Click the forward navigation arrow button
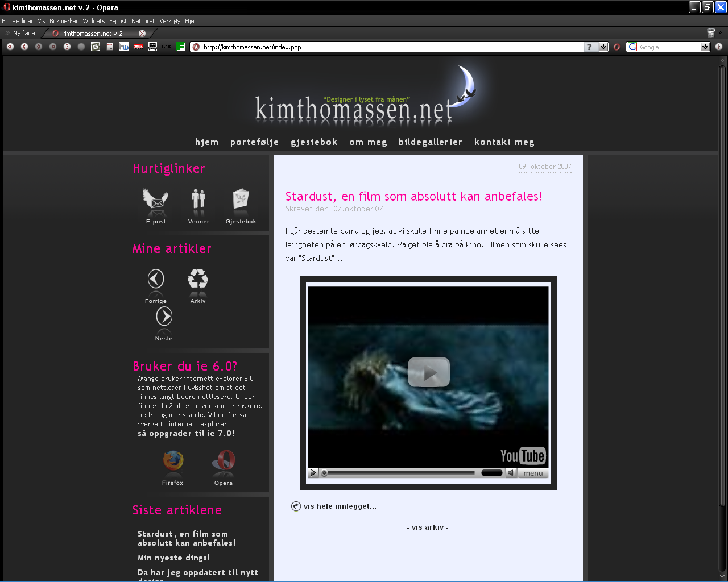 pos(39,47)
